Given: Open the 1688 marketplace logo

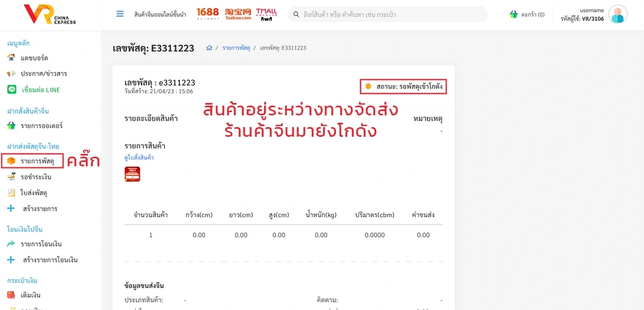Looking at the screenshot, I should point(208,14).
